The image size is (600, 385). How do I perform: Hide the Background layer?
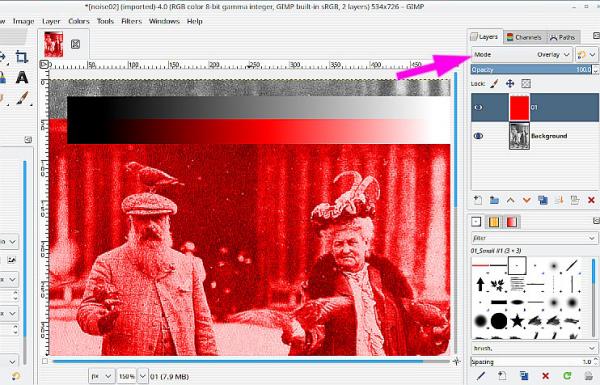tap(478, 136)
